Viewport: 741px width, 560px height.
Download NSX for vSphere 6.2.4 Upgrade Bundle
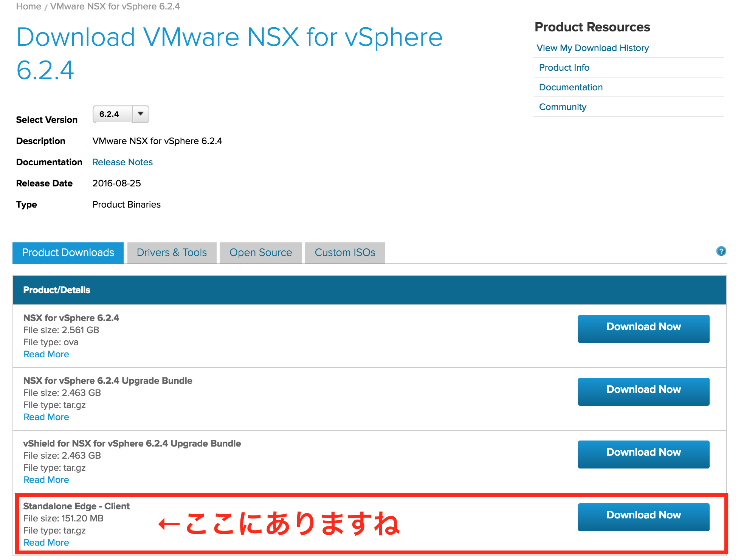point(643,391)
